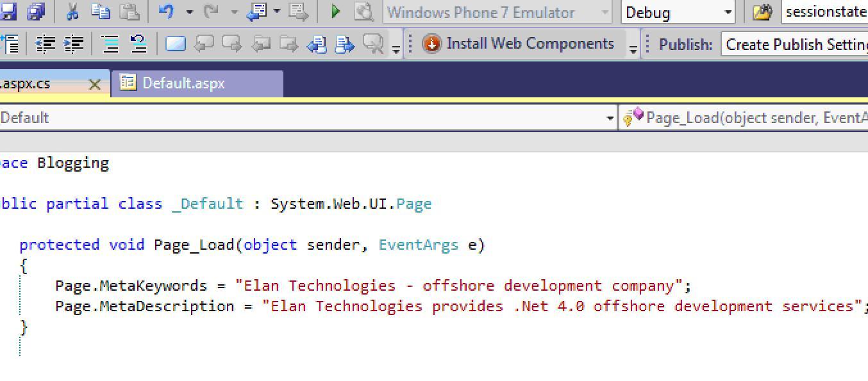Uncomment the selected lines

138,44
